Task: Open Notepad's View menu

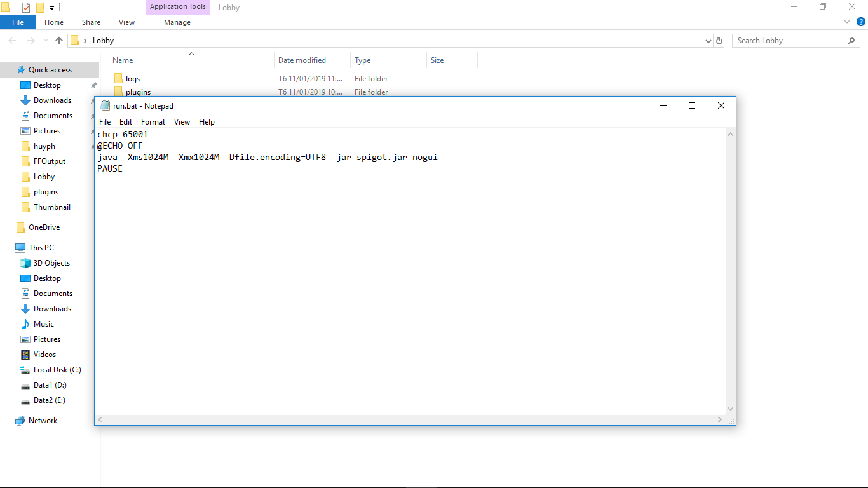Action: pos(182,122)
